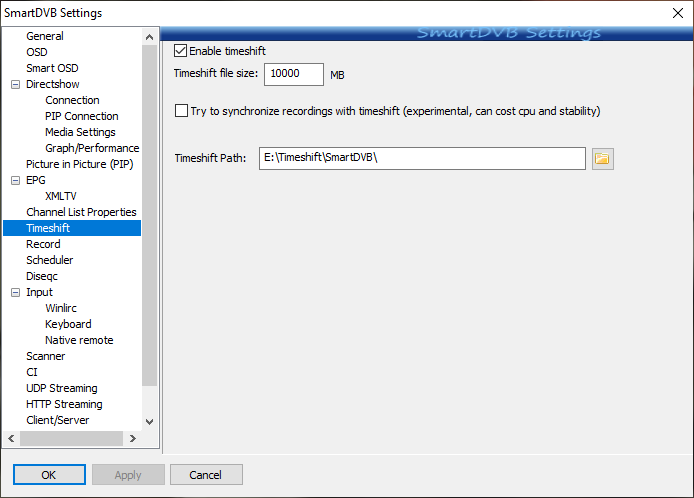Click the tree scroll down arrow

tap(150, 421)
